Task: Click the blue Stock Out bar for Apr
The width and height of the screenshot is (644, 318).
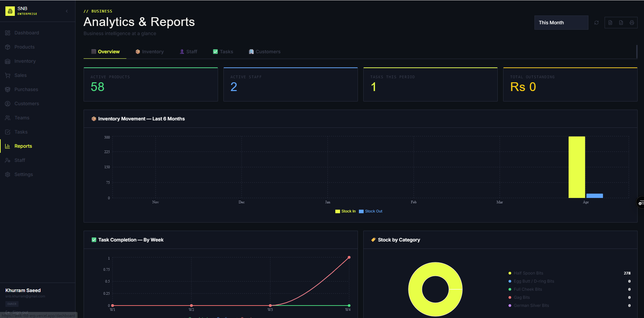Action: [x=594, y=196]
